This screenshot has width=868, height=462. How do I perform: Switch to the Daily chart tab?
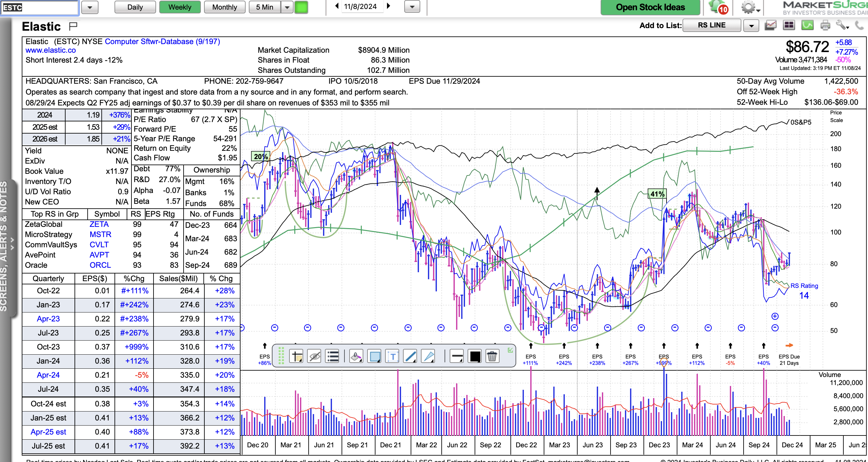coord(135,7)
